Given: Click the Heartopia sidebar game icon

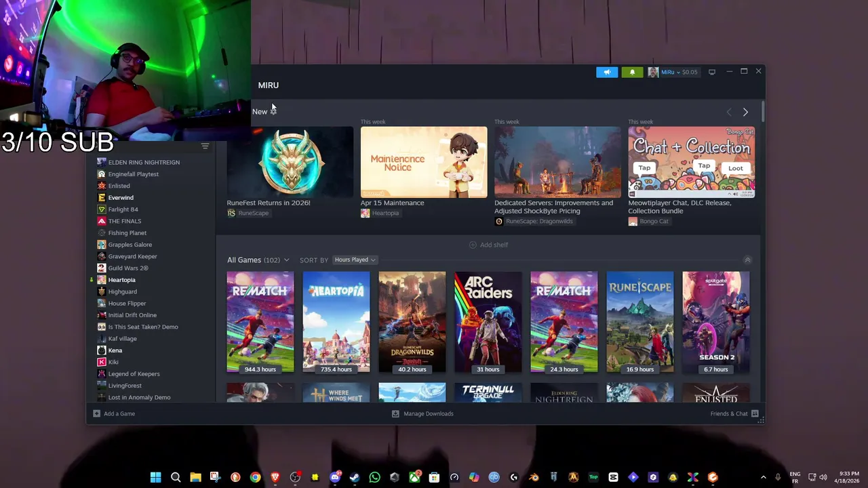Looking at the screenshot, I should pyautogui.click(x=102, y=280).
